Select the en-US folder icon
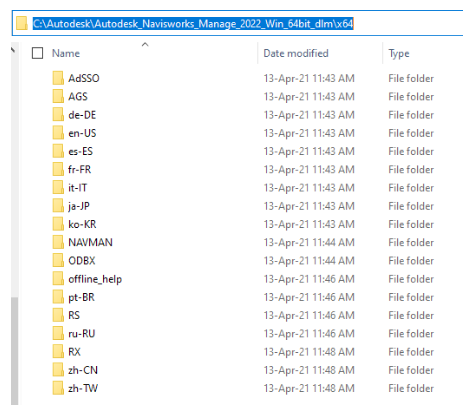This screenshot has width=466, height=412. point(58,133)
